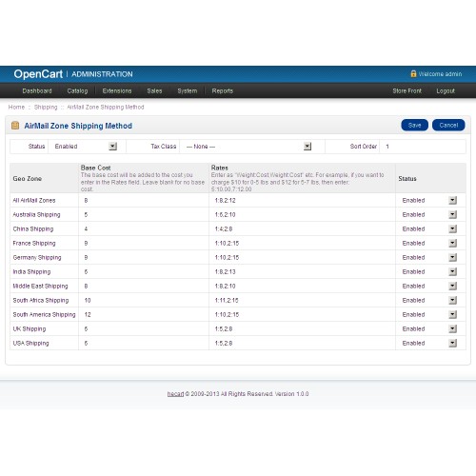
Task: Click the Shipping breadcrumb link
Action: point(46,108)
